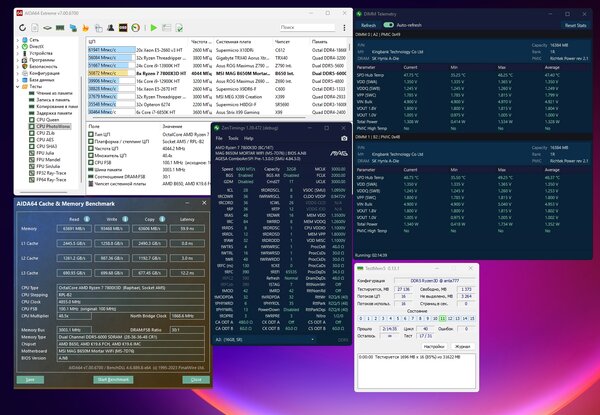Open File menu in ZenTimings
The height and width of the screenshot is (415, 600).
tap(219, 138)
